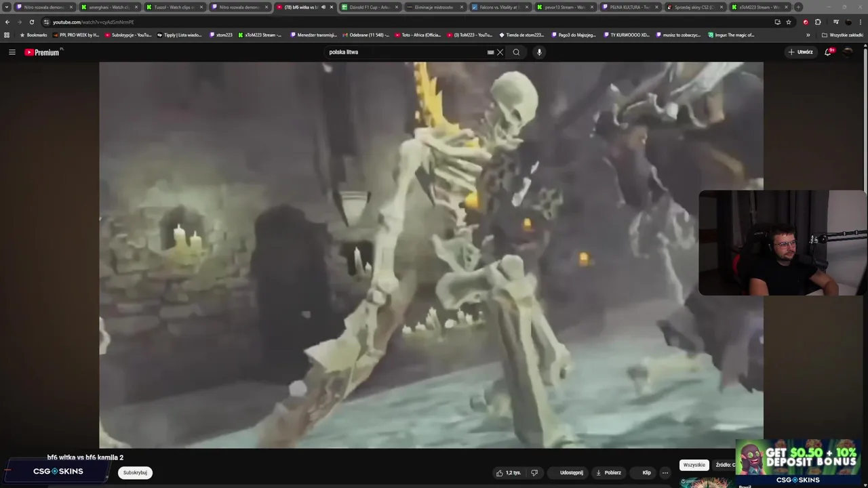Like the video with thumbs-up
This screenshot has height=488, width=868.
coord(509,472)
